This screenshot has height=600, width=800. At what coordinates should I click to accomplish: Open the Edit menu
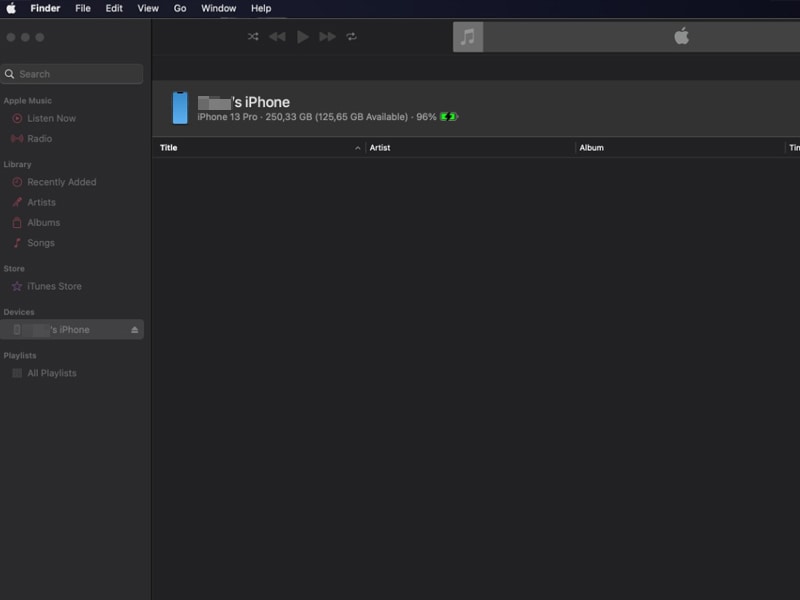coord(114,9)
